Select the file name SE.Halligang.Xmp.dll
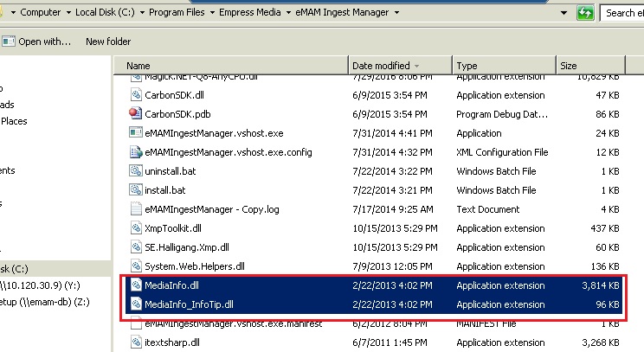This screenshot has width=644, height=352. point(187,247)
